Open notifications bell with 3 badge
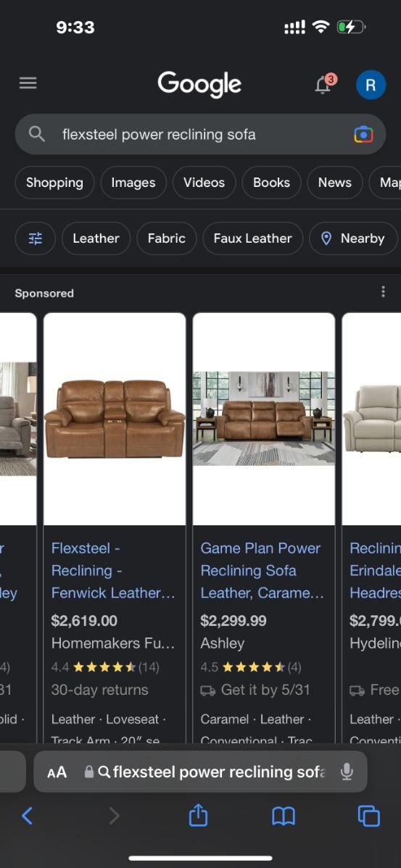401x868 pixels. tap(325, 84)
